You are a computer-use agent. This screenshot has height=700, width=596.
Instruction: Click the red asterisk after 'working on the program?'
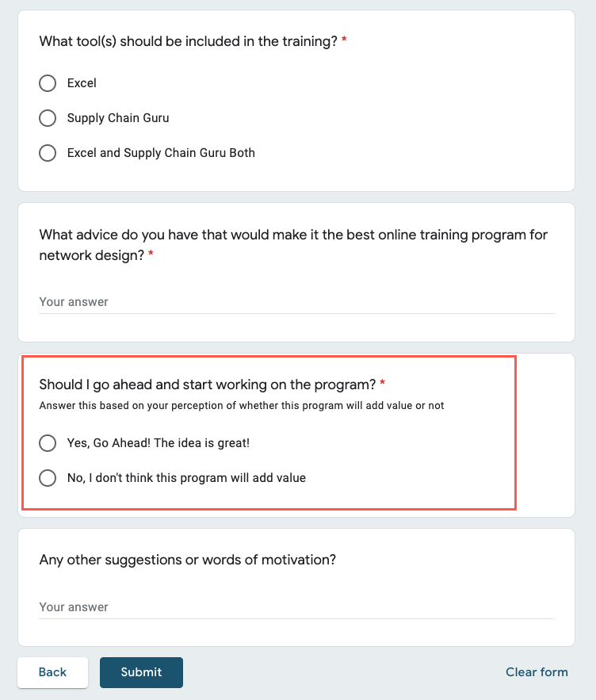pyautogui.click(x=383, y=384)
